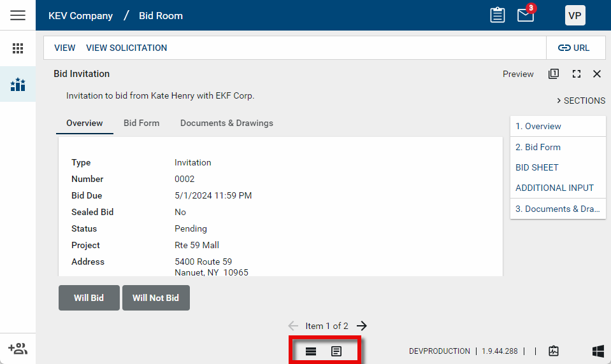
Task: Switch to the Bid Form tab
Action: 141,123
